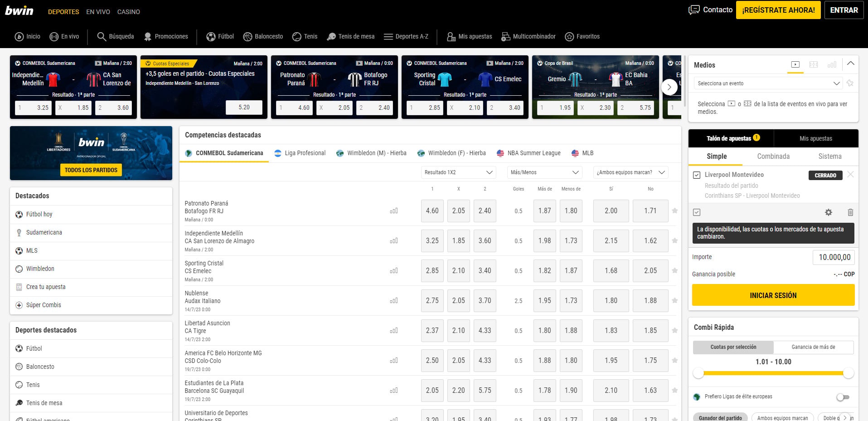868x421 pixels.
Task: Open the Contacto chat icon
Action: pyautogui.click(x=694, y=10)
